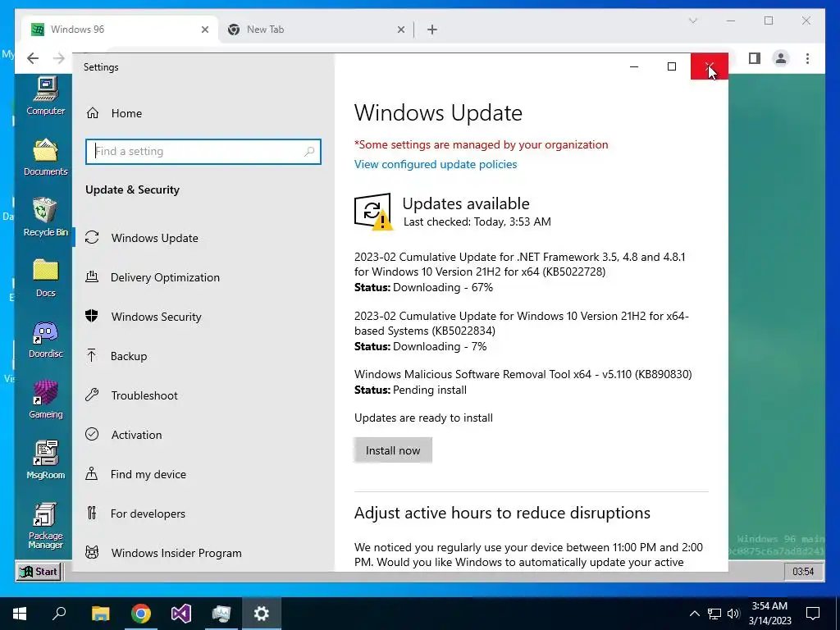Click the Updates available warning icon
Image resolution: width=840 pixels, height=630 pixels.
[x=373, y=212]
